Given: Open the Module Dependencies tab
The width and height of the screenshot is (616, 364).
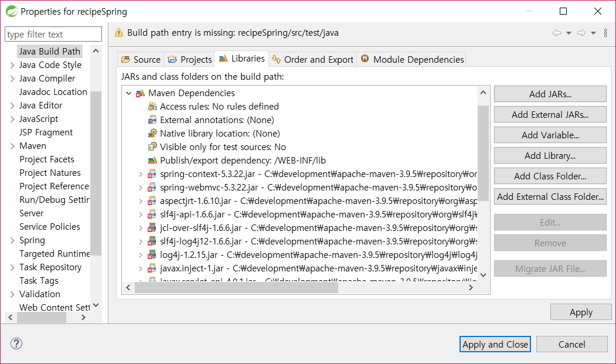Looking at the screenshot, I should click(411, 59).
